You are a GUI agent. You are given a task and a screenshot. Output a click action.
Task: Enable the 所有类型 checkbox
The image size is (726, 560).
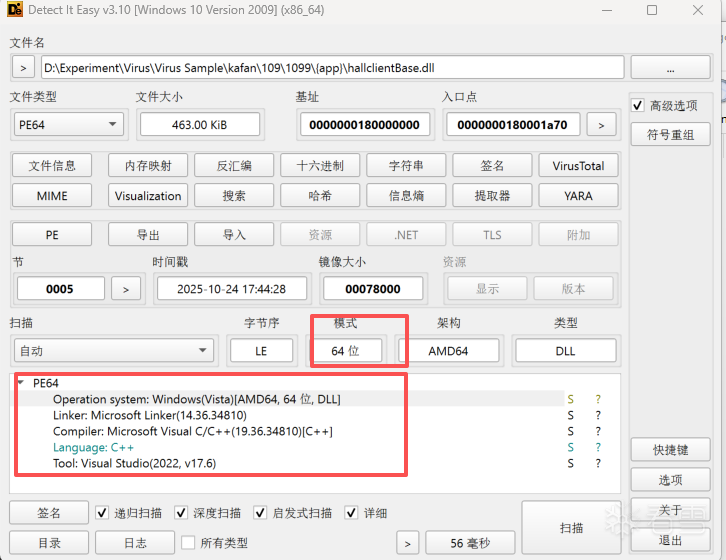click(x=188, y=543)
